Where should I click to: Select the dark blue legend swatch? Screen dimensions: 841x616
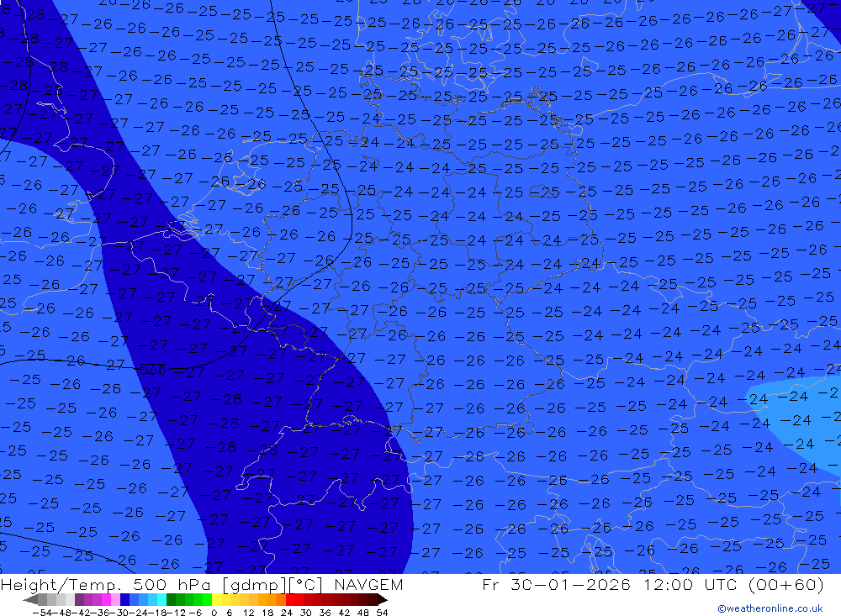tap(125, 599)
